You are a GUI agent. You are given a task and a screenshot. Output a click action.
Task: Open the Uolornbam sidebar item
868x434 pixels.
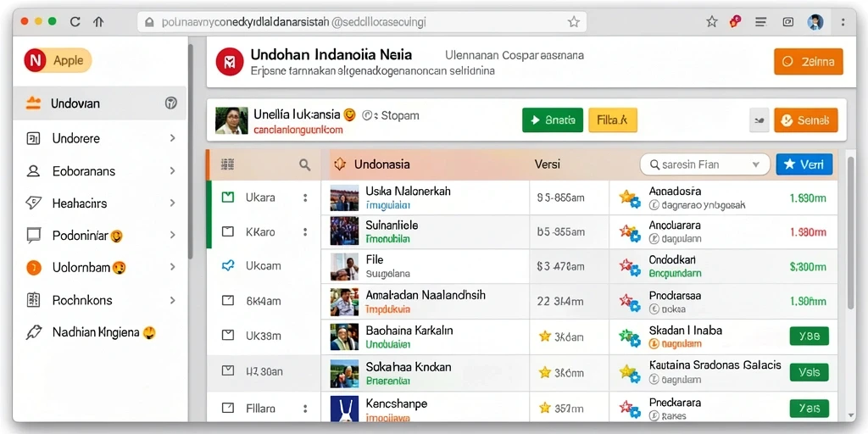[x=100, y=267]
